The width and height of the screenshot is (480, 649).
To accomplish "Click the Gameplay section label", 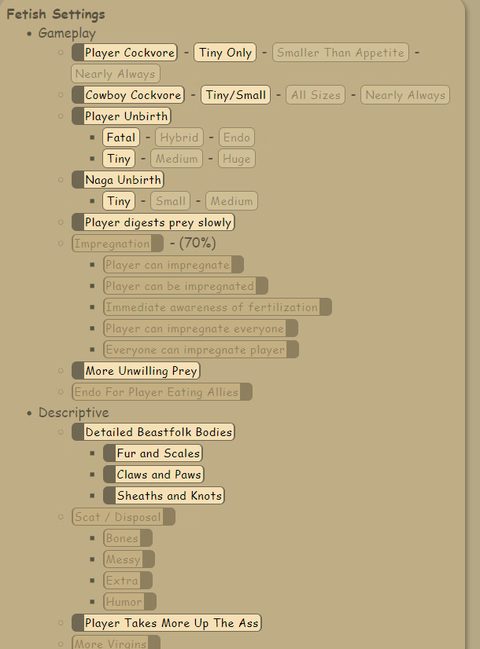I will (67, 33).
